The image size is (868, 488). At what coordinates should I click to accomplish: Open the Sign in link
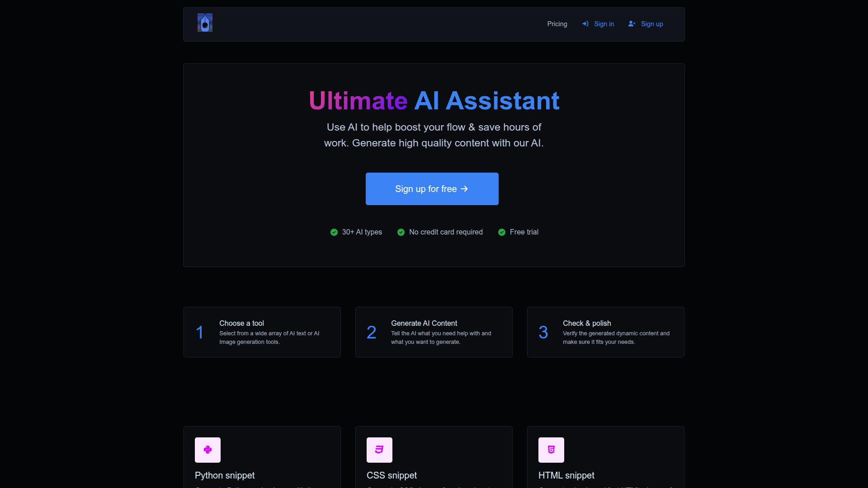pos(604,24)
